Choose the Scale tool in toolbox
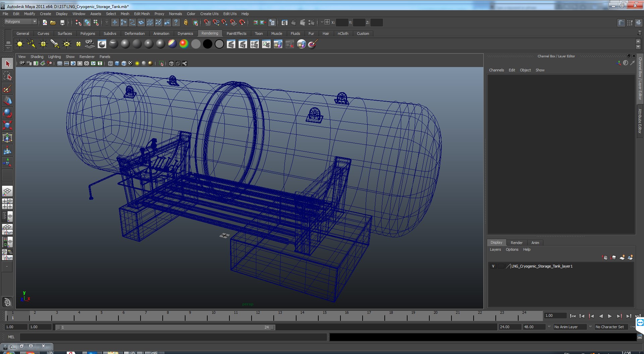This screenshot has height=354, width=644. click(7, 126)
